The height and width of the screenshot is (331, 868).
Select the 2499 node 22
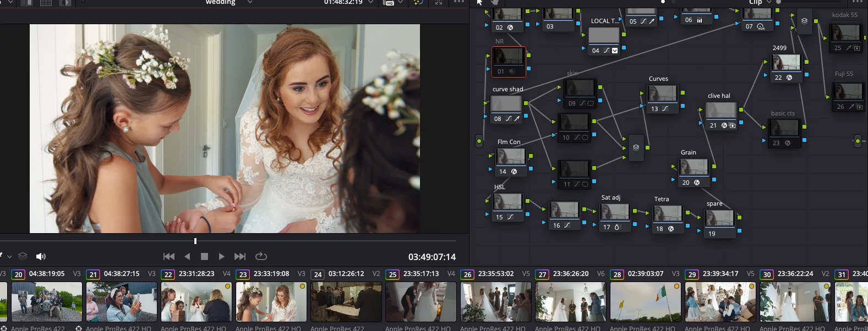(x=786, y=68)
